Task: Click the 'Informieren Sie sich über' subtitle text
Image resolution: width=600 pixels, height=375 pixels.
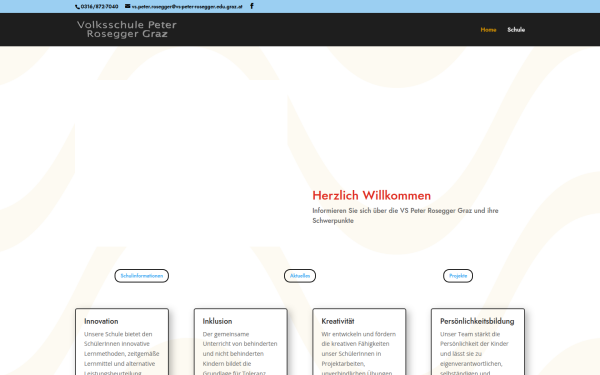Action: pyautogui.click(x=405, y=215)
